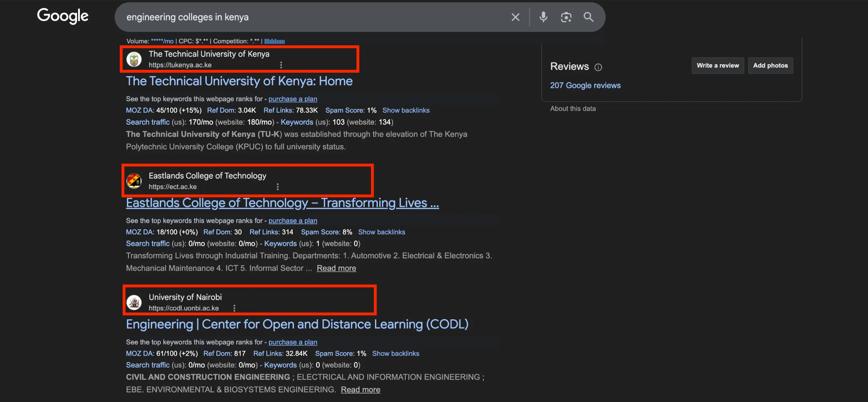Start voice search with microphone icon

(x=543, y=17)
